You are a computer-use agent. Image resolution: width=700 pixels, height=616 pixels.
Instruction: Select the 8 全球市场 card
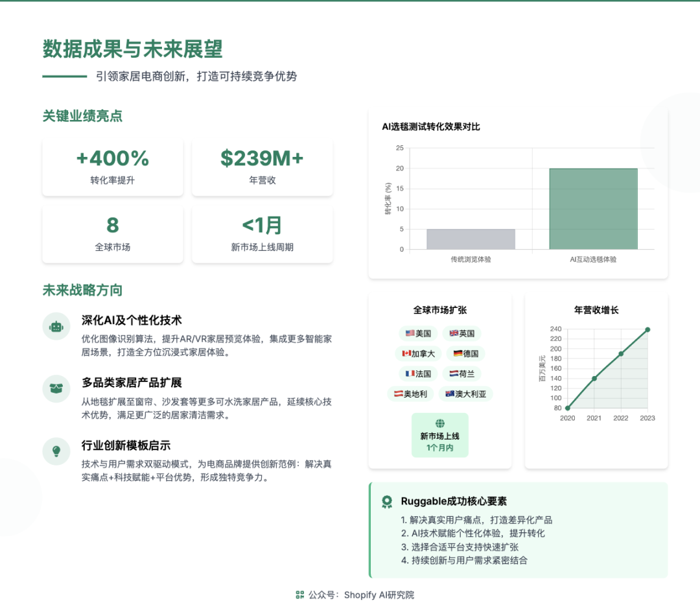click(x=113, y=234)
